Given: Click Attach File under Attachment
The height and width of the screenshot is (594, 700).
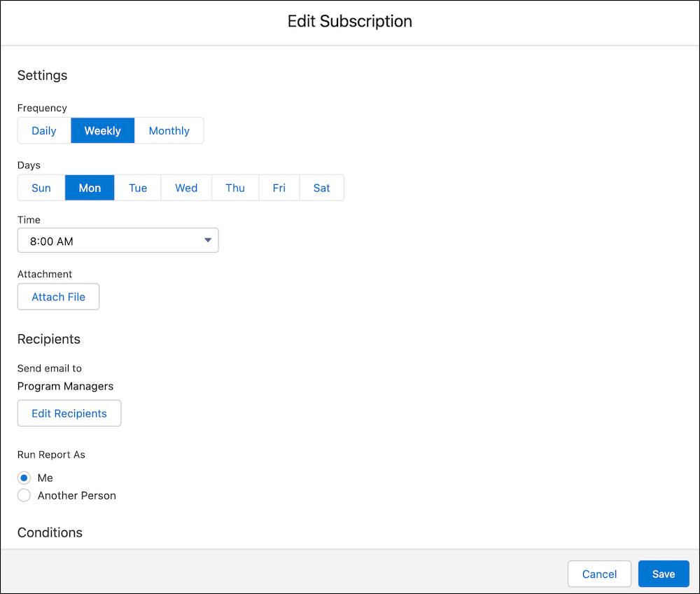Looking at the screenshot, I should point(58,296).
